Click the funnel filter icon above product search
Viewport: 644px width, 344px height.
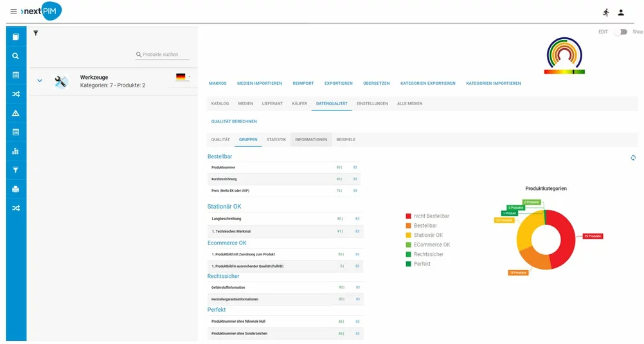click(36, 33)
